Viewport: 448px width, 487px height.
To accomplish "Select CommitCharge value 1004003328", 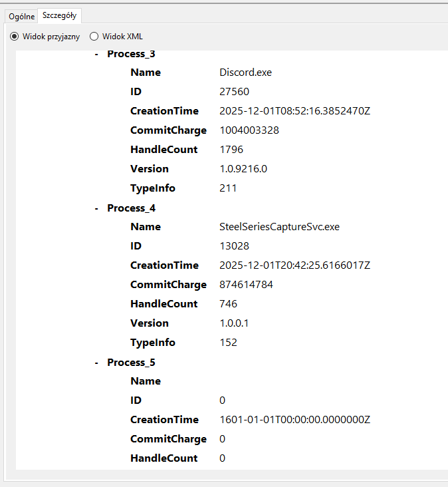I will [x=249, y=130].
